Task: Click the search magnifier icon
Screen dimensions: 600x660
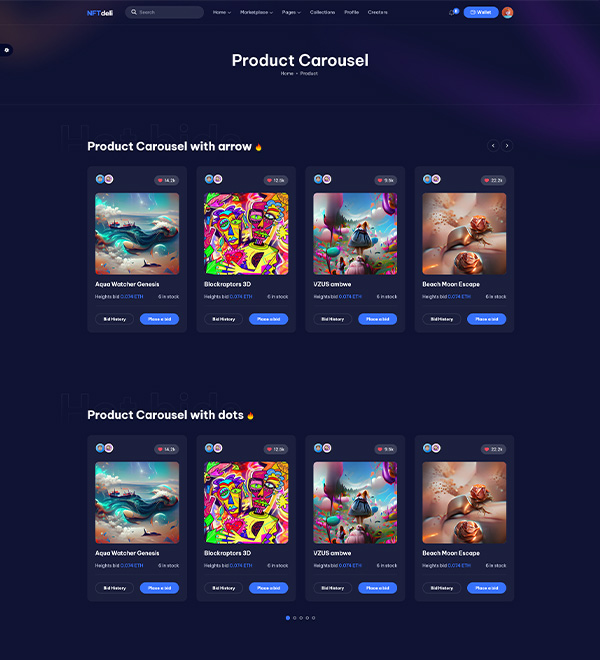Action: tap(133, 12)
